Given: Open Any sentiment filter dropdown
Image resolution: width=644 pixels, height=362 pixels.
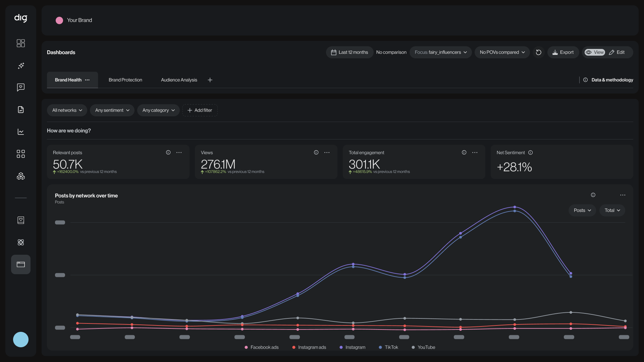Looking at the screenshot, I should tap(112, 110).
